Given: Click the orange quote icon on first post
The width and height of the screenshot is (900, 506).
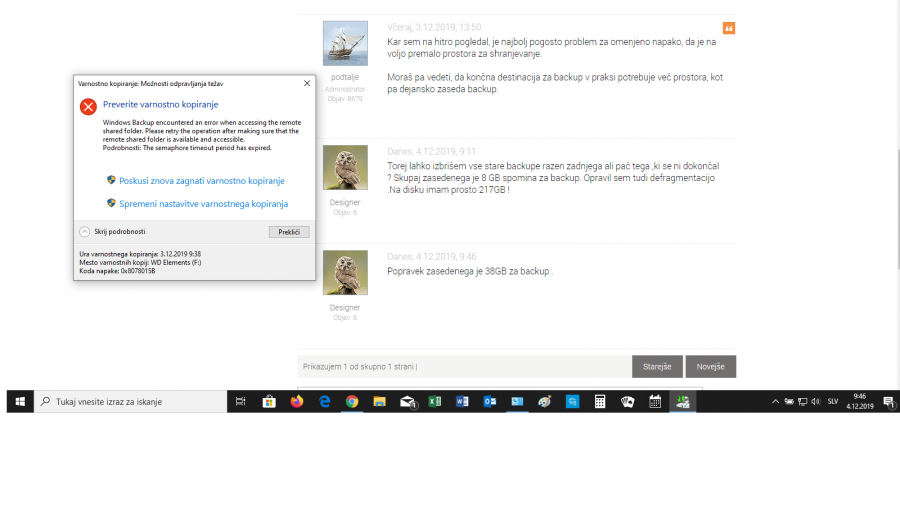Looking at the screenshot, I should [x=729, y=28].
